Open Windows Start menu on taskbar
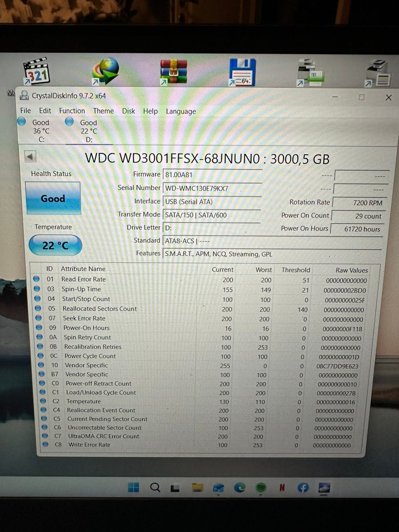 tap(133, 487)
